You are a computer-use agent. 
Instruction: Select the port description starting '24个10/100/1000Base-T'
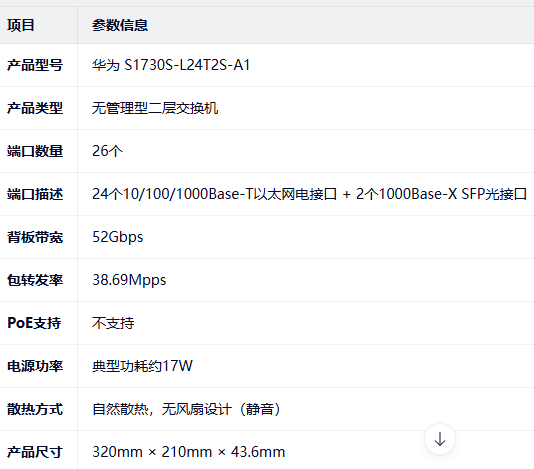click(309, 194)
